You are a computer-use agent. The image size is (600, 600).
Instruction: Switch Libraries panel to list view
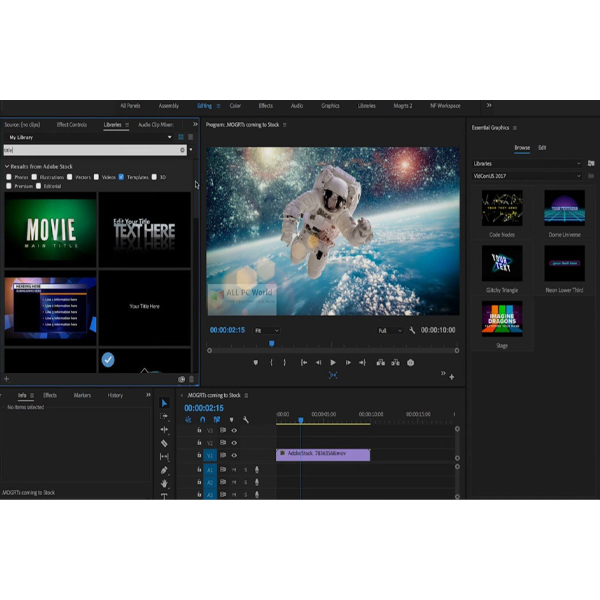tap(191, 137)
